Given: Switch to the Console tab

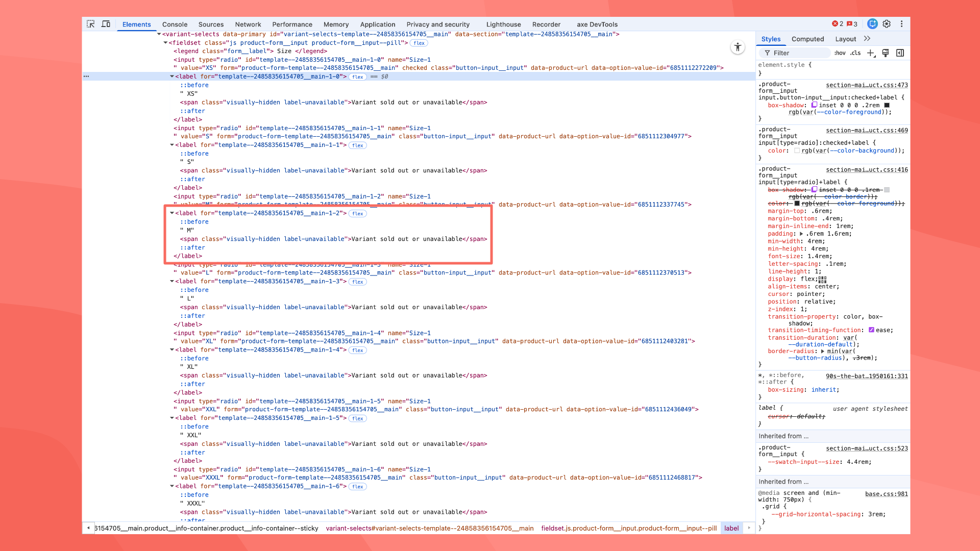Looking at the screenshot, I should (x=175, y=24).
